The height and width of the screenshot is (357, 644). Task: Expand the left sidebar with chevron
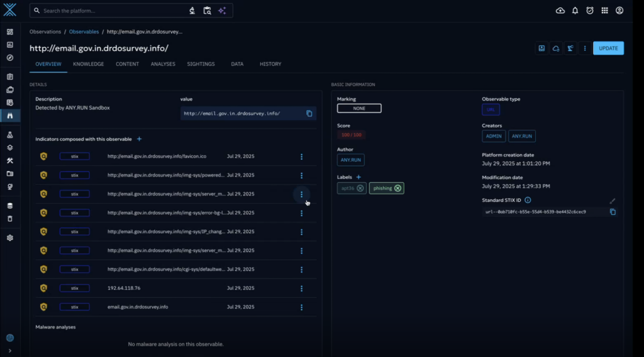[x=9, y=350]
